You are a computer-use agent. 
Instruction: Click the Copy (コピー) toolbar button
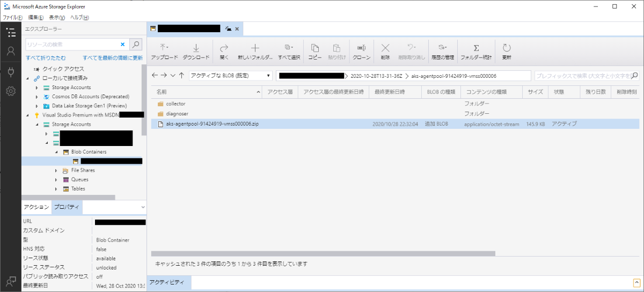[x=315, y=52]
